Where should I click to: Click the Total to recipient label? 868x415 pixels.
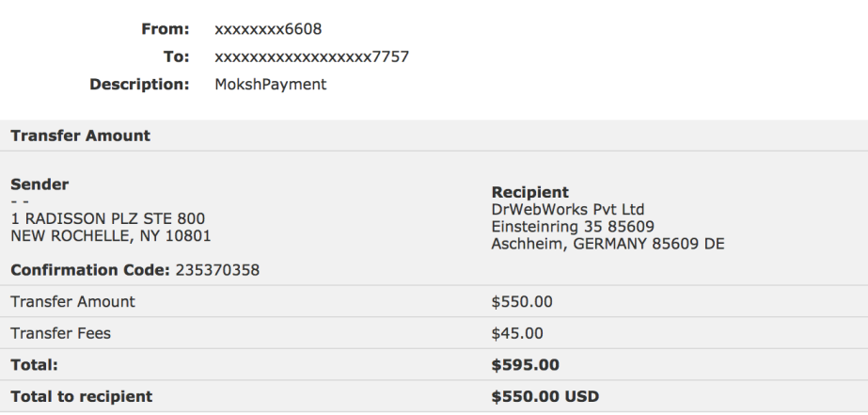coord(81,396)
